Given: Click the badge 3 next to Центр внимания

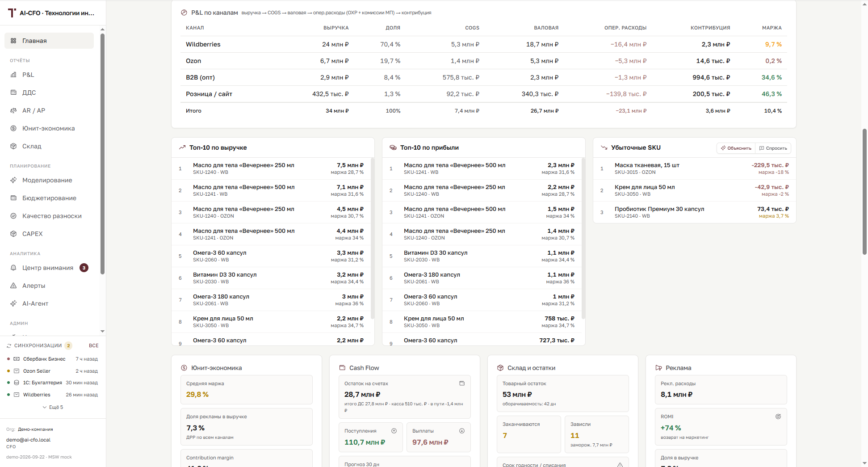Looking at the screenshot, I should point(84,268).
